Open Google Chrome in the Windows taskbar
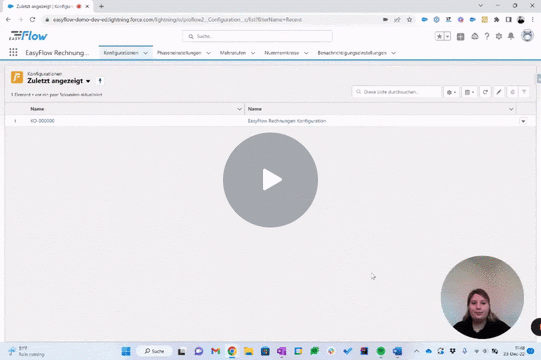The height and width of the screenshot is (360, 541). pyautogui.click(x=232, y=351)
